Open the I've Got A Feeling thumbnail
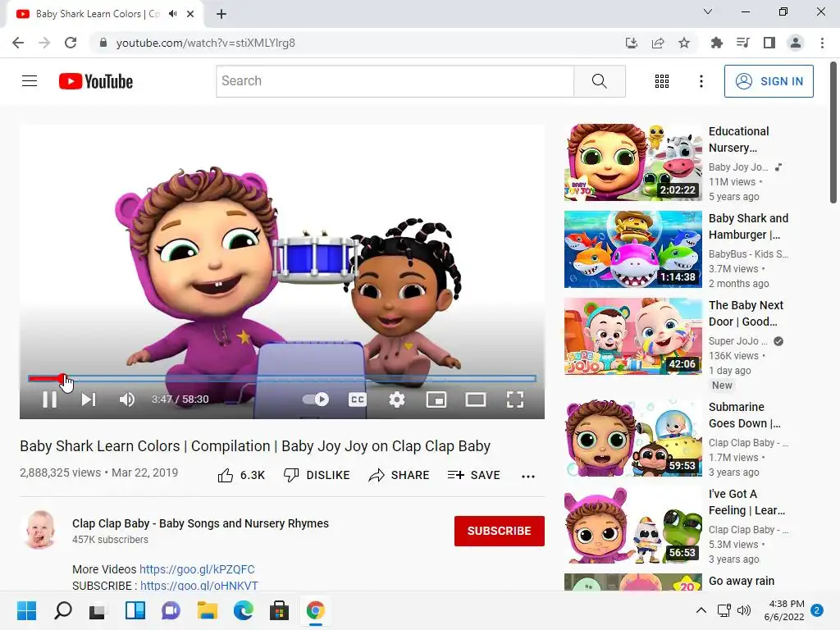The height and width of the screenshot is (630, 840). 632,524
